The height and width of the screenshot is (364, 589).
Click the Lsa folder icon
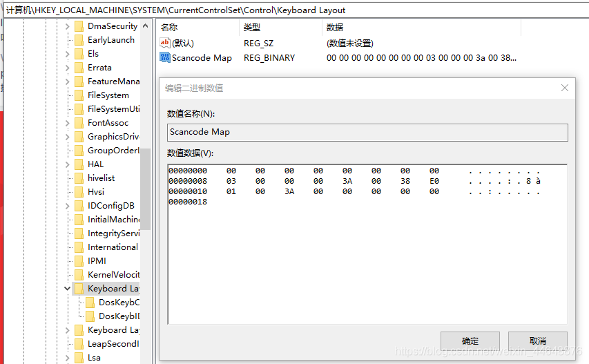pos(79,358)
